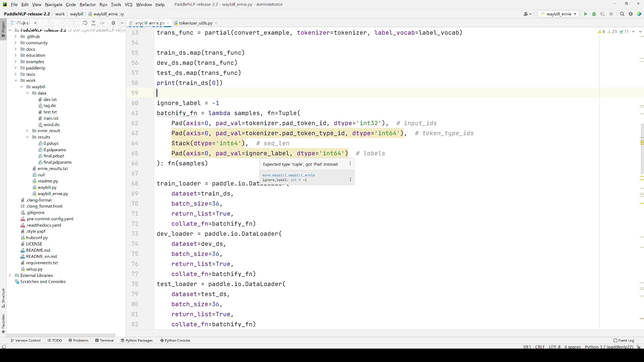The width and height of the screenshot is (644, 362).
Task: Click the Python Packages button
Action: click(x=139, y=340)
